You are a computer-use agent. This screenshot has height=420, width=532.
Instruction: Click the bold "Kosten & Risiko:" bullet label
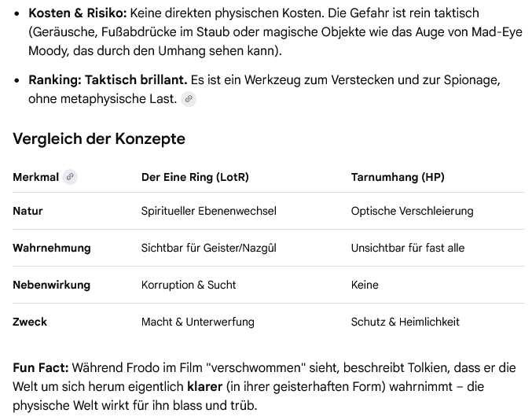pos(77,13)
